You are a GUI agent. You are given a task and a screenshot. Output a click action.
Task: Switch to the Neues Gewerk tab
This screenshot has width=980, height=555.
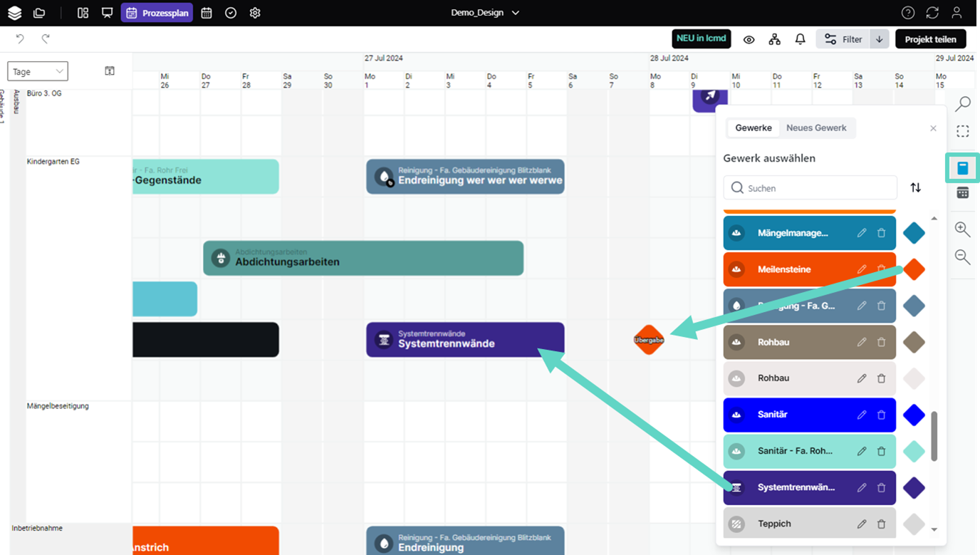click(816, 128)
